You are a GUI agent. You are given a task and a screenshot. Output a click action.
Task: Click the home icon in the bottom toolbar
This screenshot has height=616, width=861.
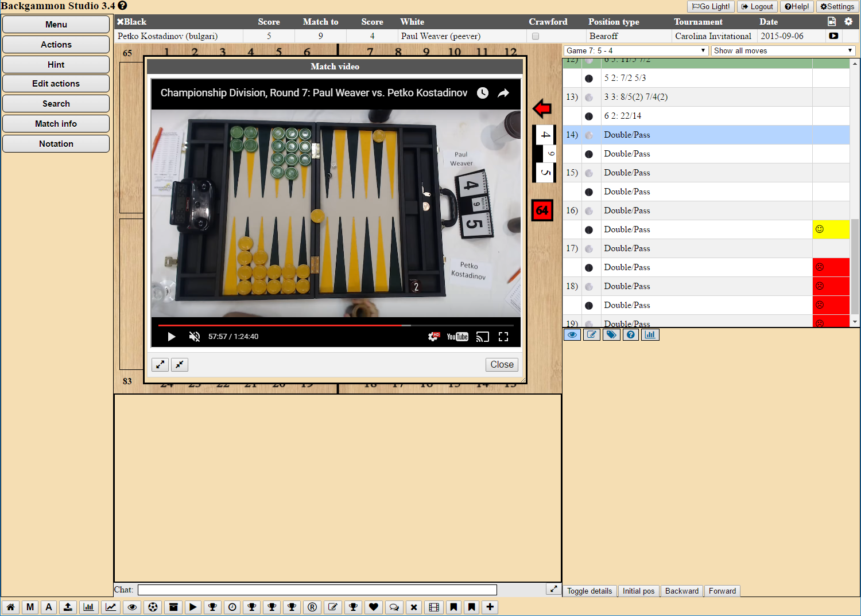coord(10,607)
